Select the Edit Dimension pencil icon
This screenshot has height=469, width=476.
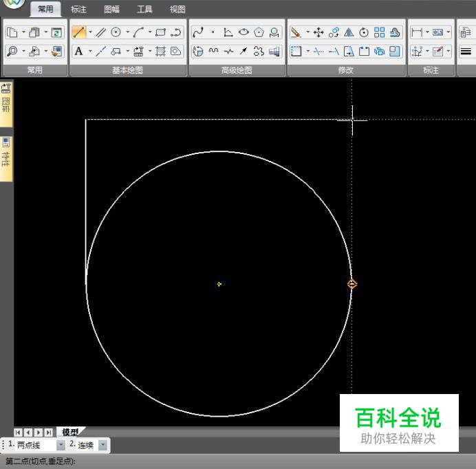437,52
